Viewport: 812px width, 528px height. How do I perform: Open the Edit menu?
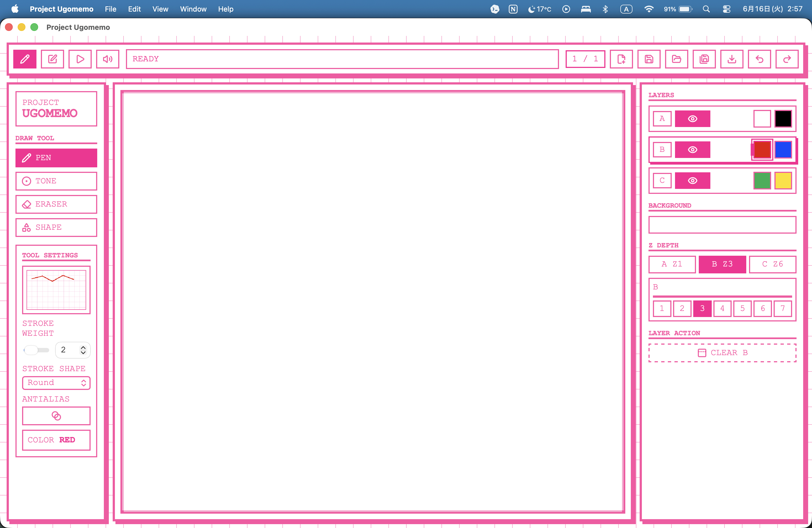[x=135, y=9]
